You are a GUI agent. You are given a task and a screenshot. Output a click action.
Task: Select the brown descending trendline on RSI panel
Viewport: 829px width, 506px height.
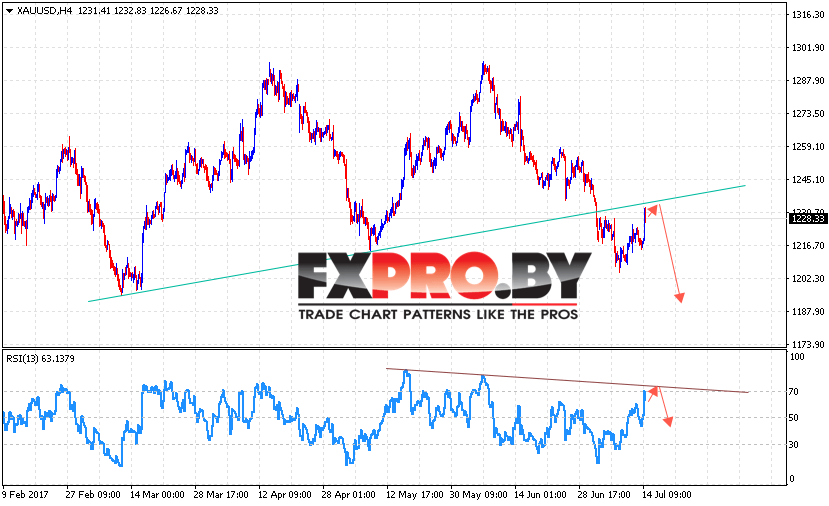(567, 380)
